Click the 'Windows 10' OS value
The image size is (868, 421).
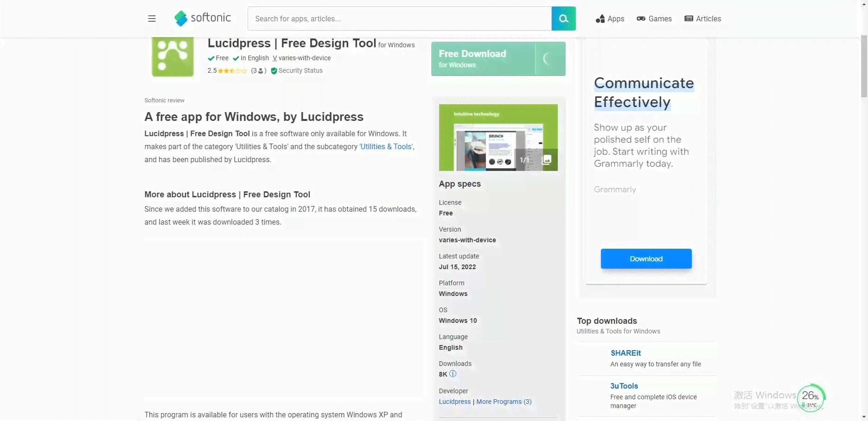458,320
